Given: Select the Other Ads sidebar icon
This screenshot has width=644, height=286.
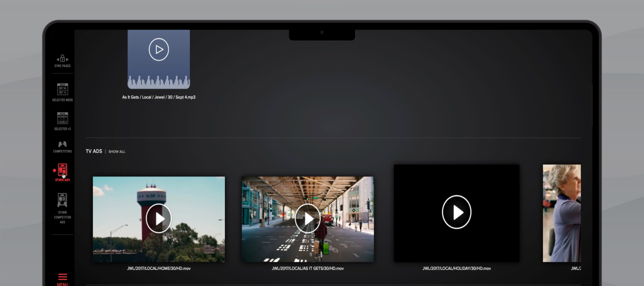Looking at the screenshot, I should 63,170.
